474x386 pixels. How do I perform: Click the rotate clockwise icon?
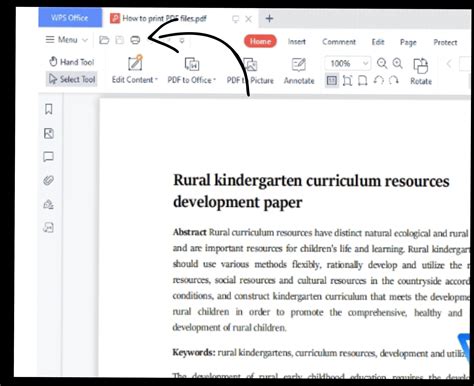393,80
